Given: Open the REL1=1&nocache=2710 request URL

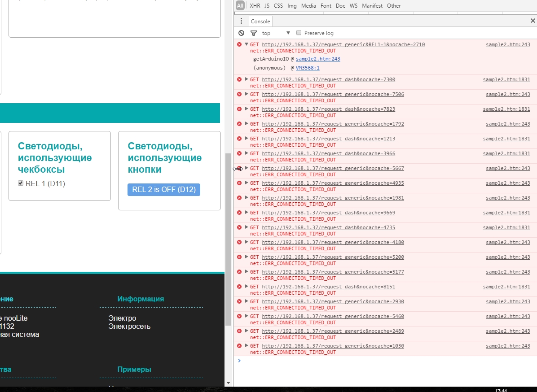Looking at the screenshot, I should point(343,44).
